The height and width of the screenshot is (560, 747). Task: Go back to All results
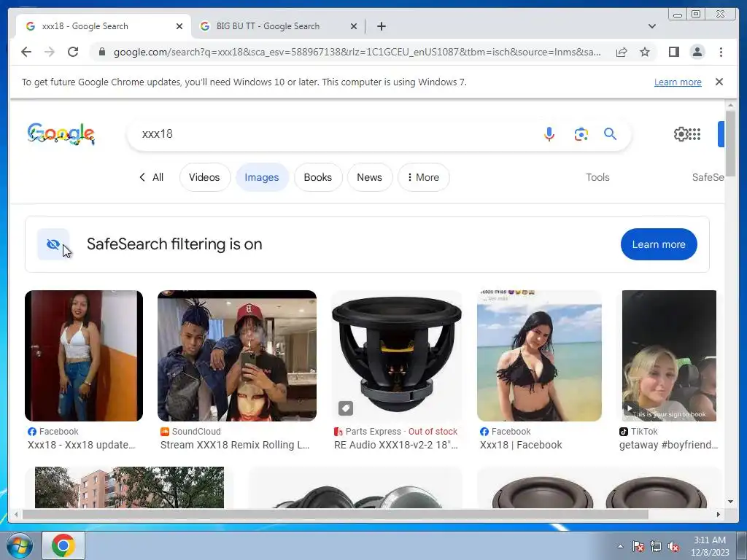pyautogui.click(x=152, y=177)
